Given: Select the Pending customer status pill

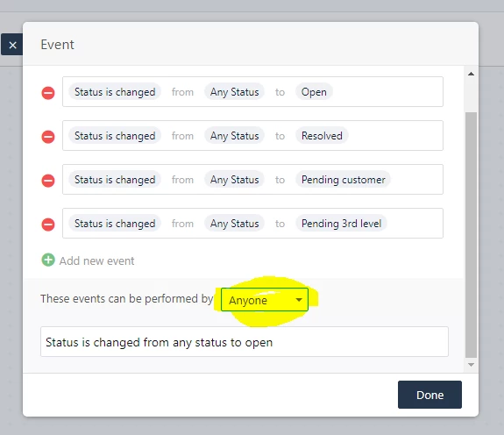Looking at the screenshot, I should [x=343, y=180].
